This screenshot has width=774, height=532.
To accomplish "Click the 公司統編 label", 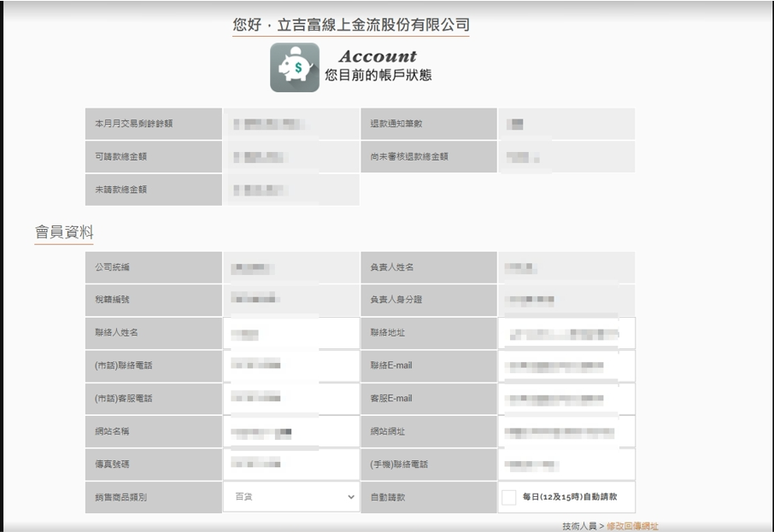I will click(x=112, y=267).
